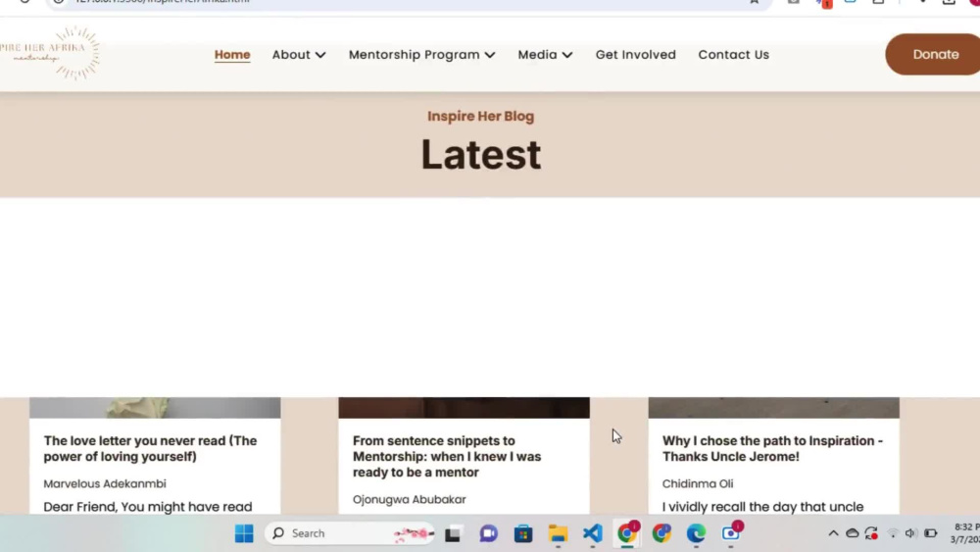Click 'Dear Friend, You might have read' excerpt
980x552 pixels.
click(148, 506)
